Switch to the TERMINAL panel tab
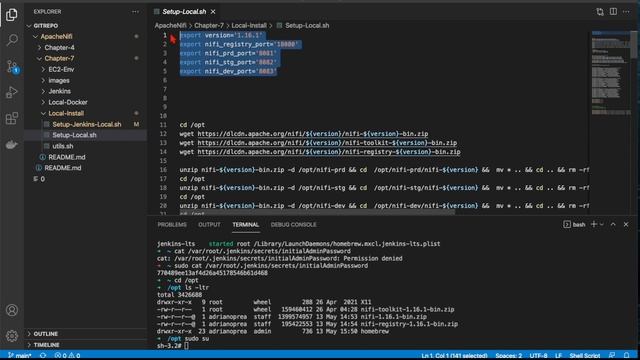 click(245, 224)
